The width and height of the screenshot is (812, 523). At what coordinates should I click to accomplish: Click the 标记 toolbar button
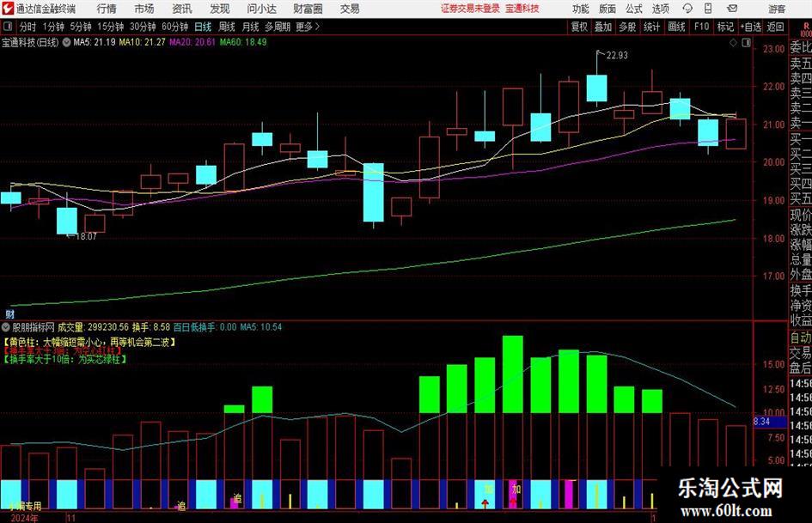click(x=725, y=27)
